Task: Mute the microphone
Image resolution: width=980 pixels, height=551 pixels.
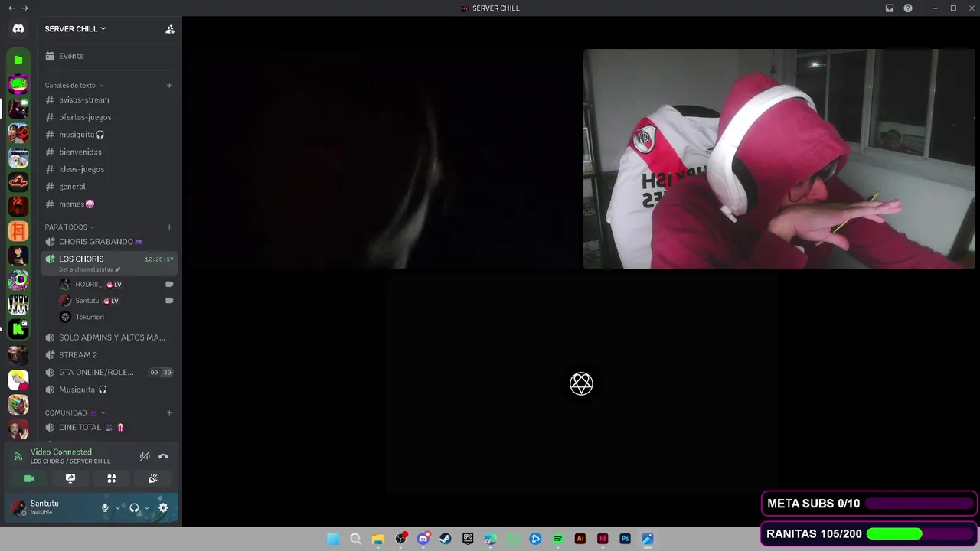Action: 105,507
